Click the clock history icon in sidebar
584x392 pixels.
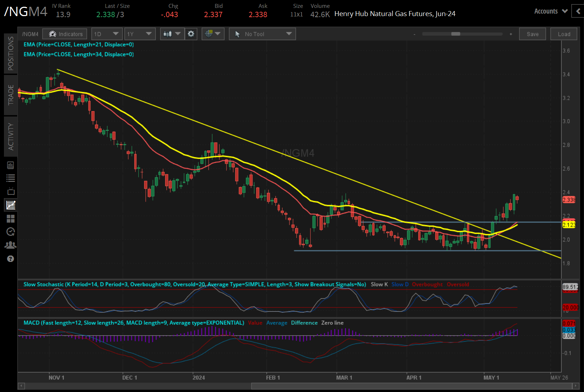[11, 232]
